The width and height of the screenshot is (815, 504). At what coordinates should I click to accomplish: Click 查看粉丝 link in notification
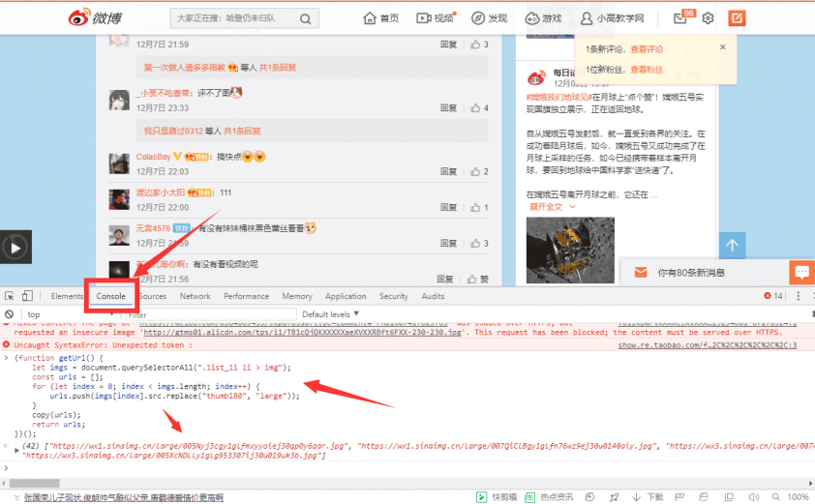point(647,70)
